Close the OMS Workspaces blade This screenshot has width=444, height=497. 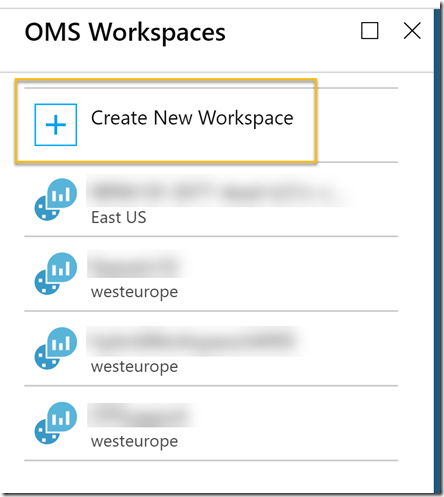click(x=412, y=31)
